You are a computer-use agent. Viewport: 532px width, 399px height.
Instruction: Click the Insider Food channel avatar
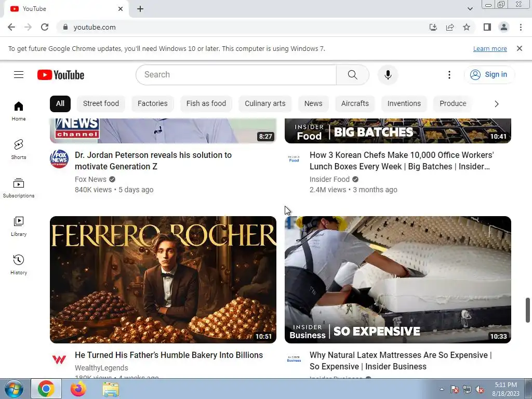pyautogui.click(x=294, y=159)
